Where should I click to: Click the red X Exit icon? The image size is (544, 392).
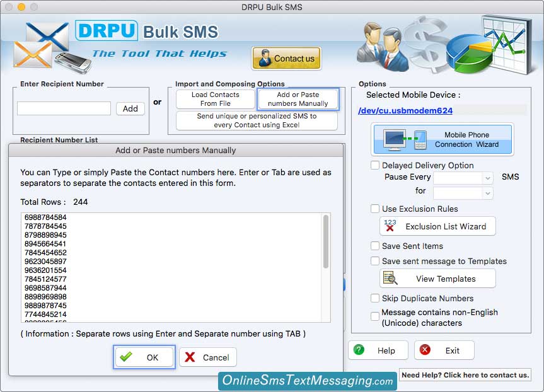pyautogui.click(x=425, y=350)
